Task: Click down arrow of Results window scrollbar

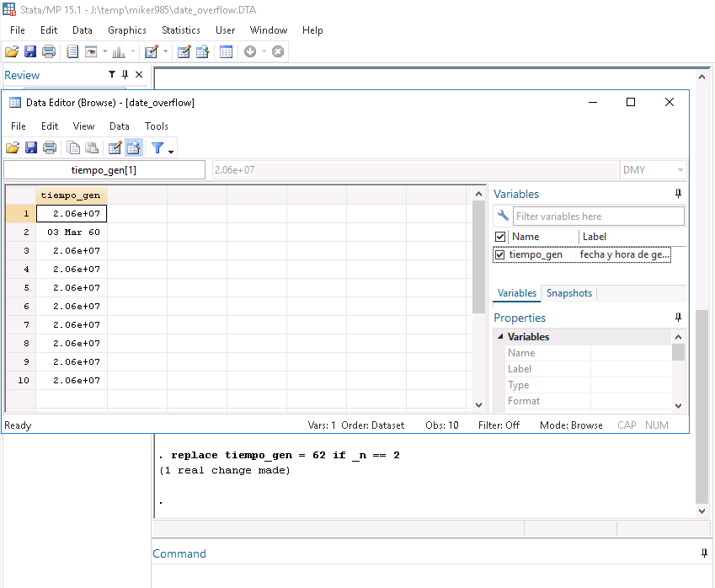Action: pos(702,510)
